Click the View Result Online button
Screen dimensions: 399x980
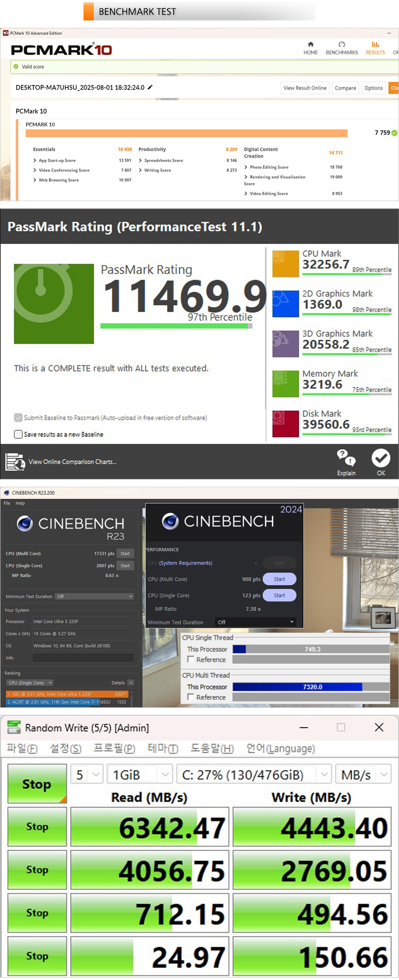pyautogui.click(x=305, y=88)
